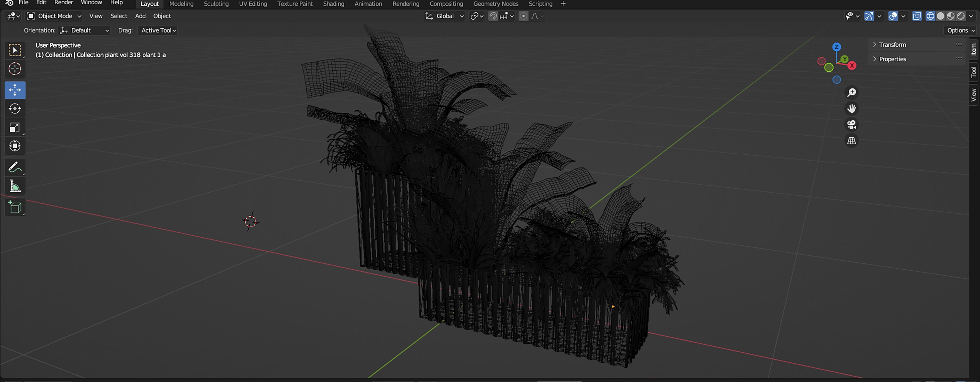Switch to the Geometry Nodes workspace tab
Screen dimensions: 980x382
point(496,4)
